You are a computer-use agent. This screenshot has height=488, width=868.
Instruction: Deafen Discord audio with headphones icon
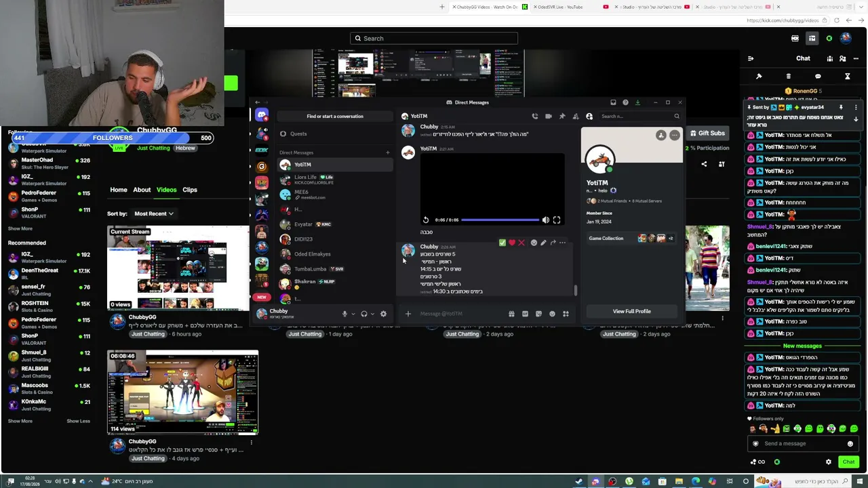[x=364, y=314]
